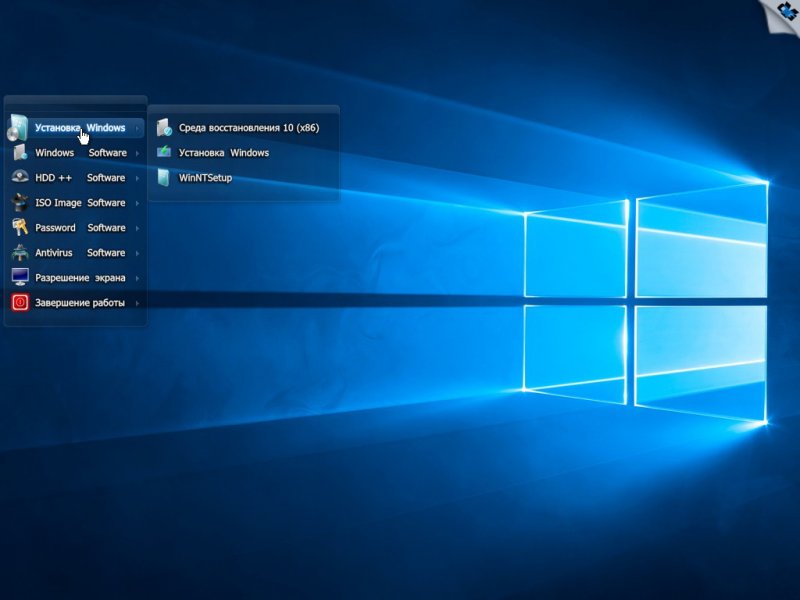
Task: Click the Password keys icon
Action: click(20, 227)
